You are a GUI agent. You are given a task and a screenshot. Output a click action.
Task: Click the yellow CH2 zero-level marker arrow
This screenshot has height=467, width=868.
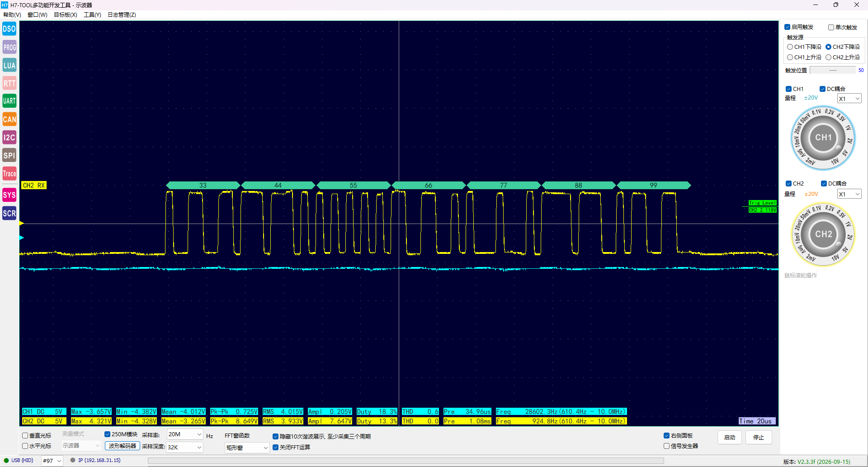21,224
